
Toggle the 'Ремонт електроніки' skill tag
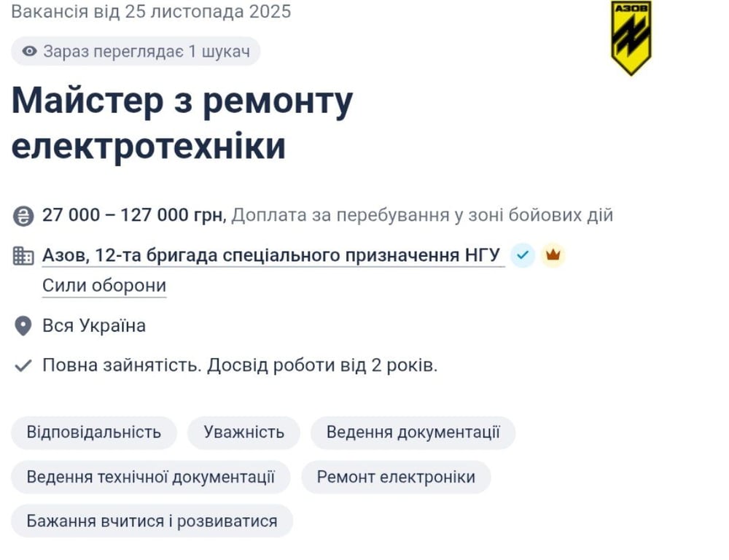[x=396, y=477]
